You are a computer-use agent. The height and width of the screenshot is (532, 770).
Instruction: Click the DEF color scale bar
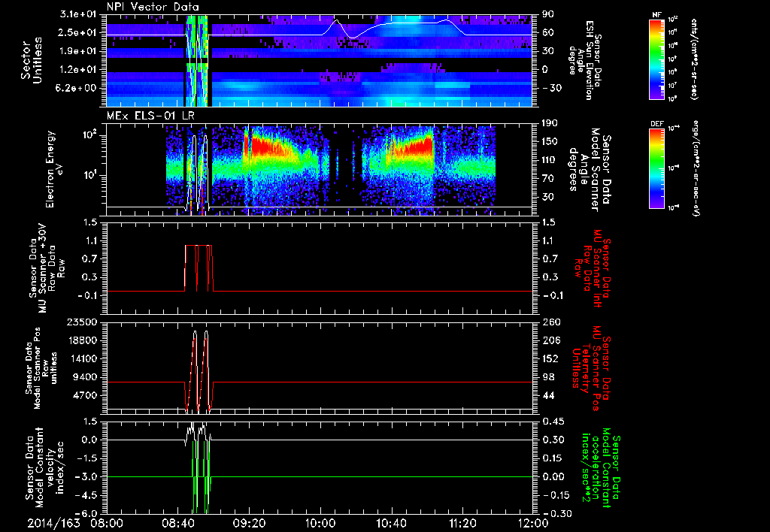[x=656, y=168]
